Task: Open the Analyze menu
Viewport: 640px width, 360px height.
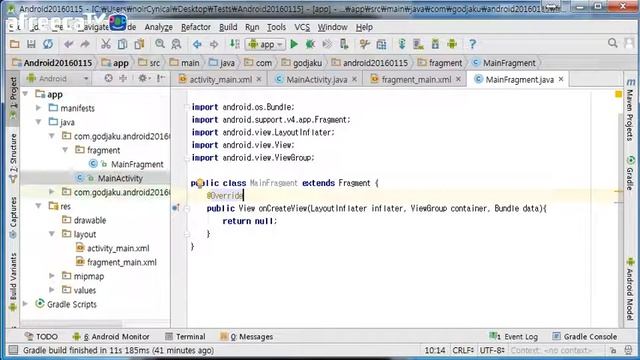Action: [x=158, y=27]
